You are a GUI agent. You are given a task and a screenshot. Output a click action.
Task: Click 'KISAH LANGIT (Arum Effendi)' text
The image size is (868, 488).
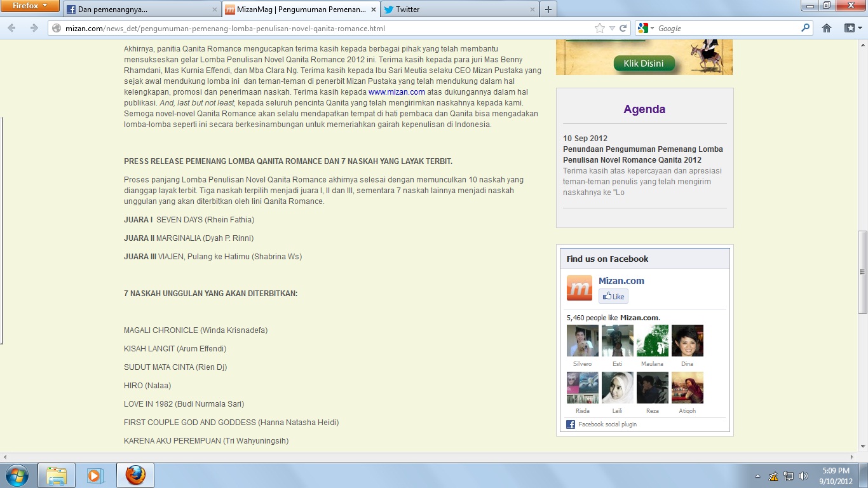[x=175, y=349]
